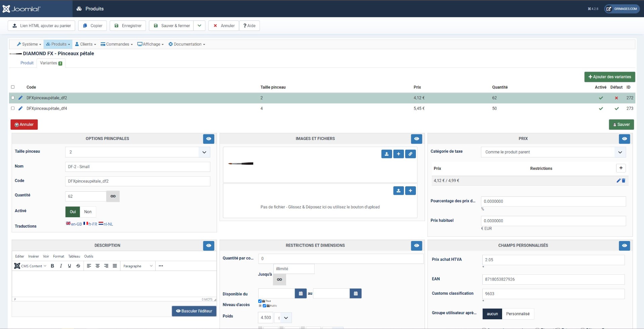
Task: Open the Taille pinceau dropdown
Action: tap(138, 152)
